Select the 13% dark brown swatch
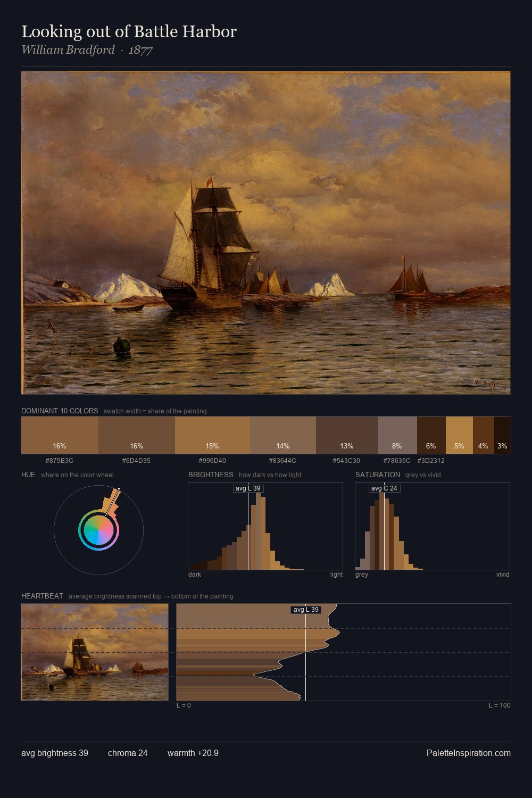The width and height of the screenshot is (532, 798). [347, 435]
